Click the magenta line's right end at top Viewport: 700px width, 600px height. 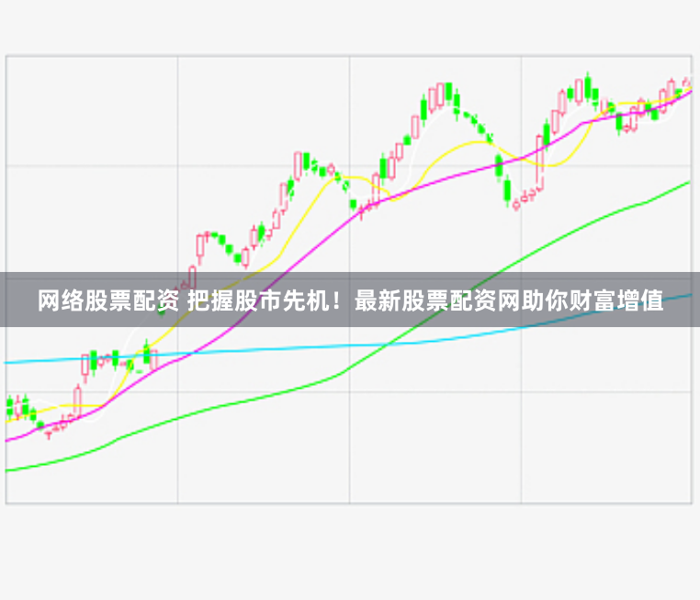pyautogui.click(x=687, y=92)
